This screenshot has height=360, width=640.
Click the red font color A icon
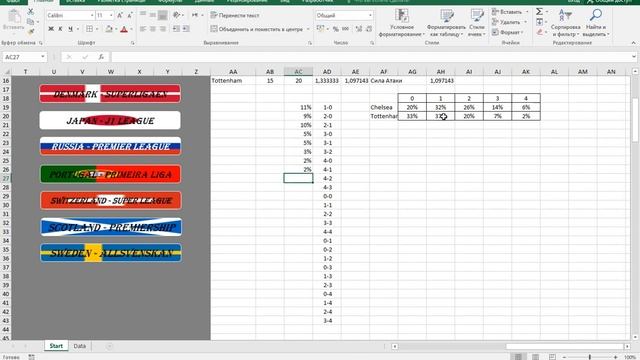click(x=124, y=29)
